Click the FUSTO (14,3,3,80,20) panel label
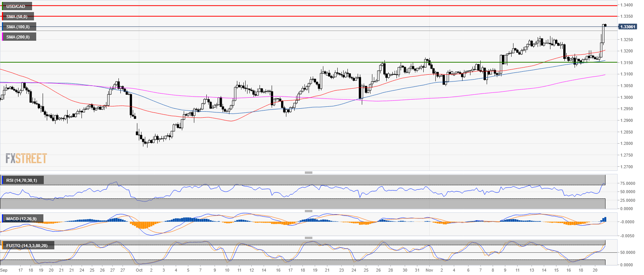 (27, 246)
